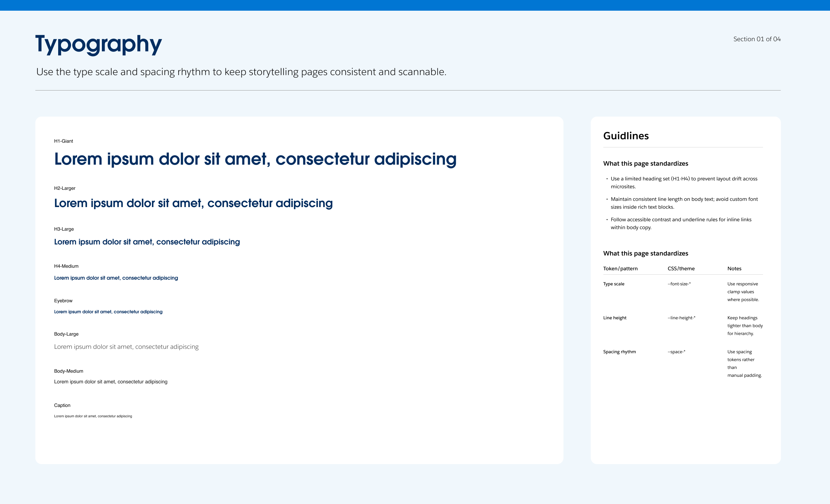The image size is (830, 504).
Task: Select the Spacing rhythm row label
Action: [x=619, y=352]
